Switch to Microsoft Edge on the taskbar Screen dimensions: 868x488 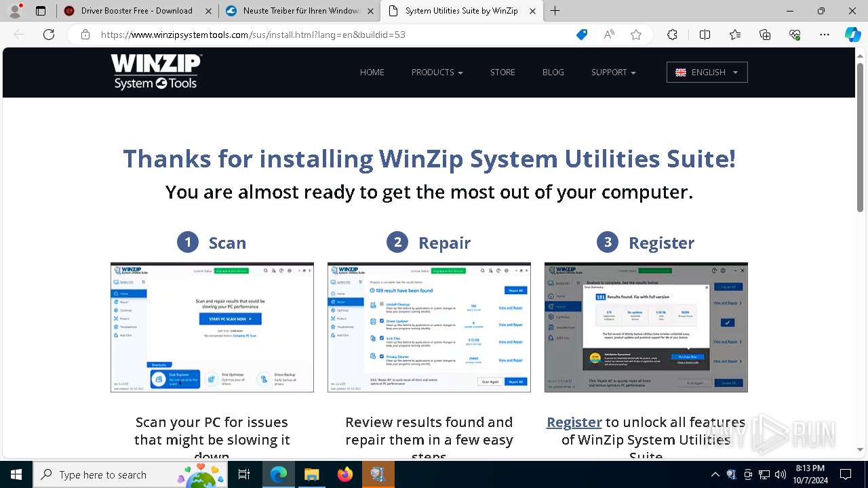279,474
